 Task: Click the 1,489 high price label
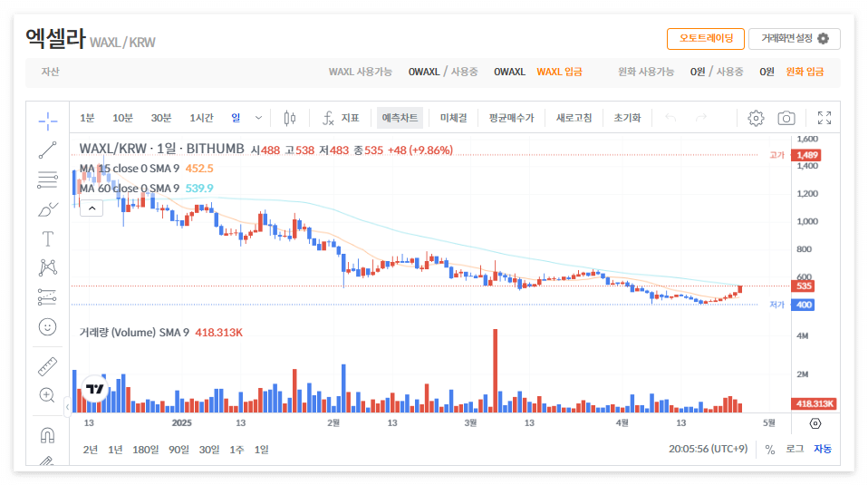coord(806,155)
